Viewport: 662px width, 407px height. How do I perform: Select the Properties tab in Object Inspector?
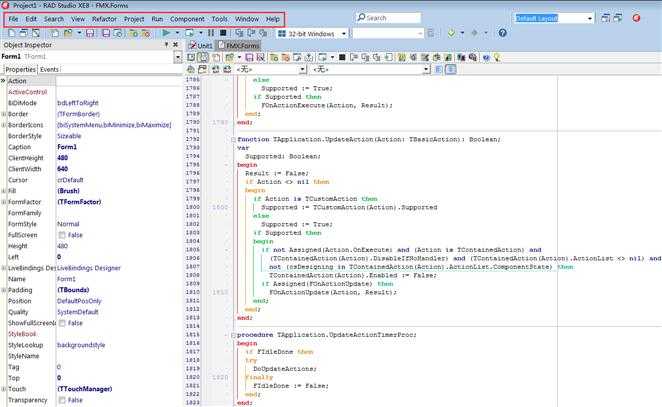(x=20, y=69)
